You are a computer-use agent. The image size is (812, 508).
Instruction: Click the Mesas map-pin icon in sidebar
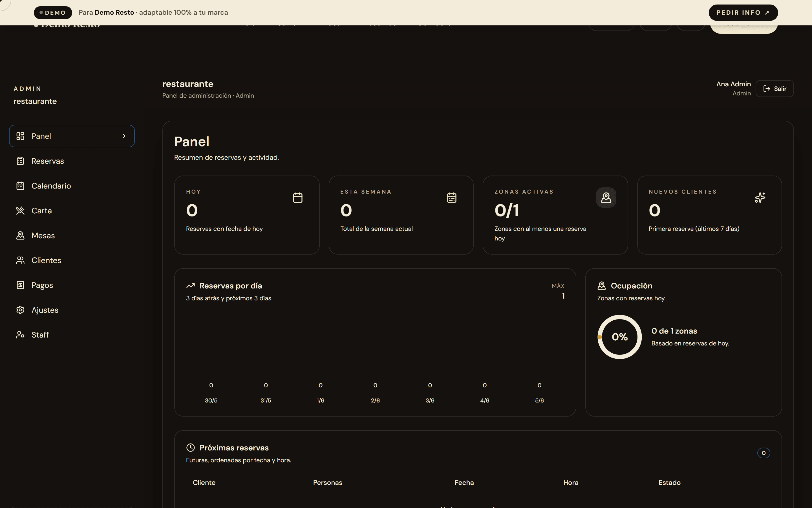tap(20, 236)
